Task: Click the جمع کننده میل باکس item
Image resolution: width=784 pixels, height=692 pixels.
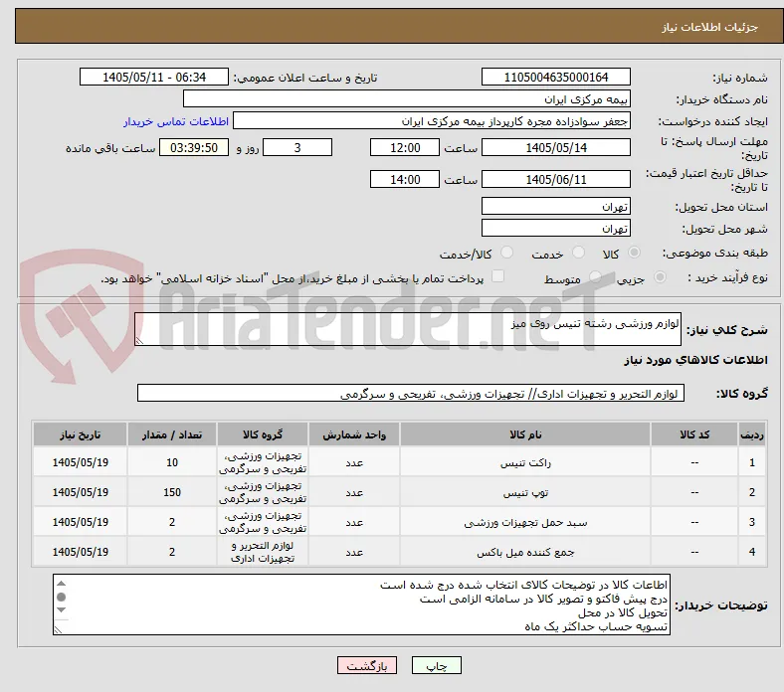Action: pyautogui.click(x=525, y=552)
